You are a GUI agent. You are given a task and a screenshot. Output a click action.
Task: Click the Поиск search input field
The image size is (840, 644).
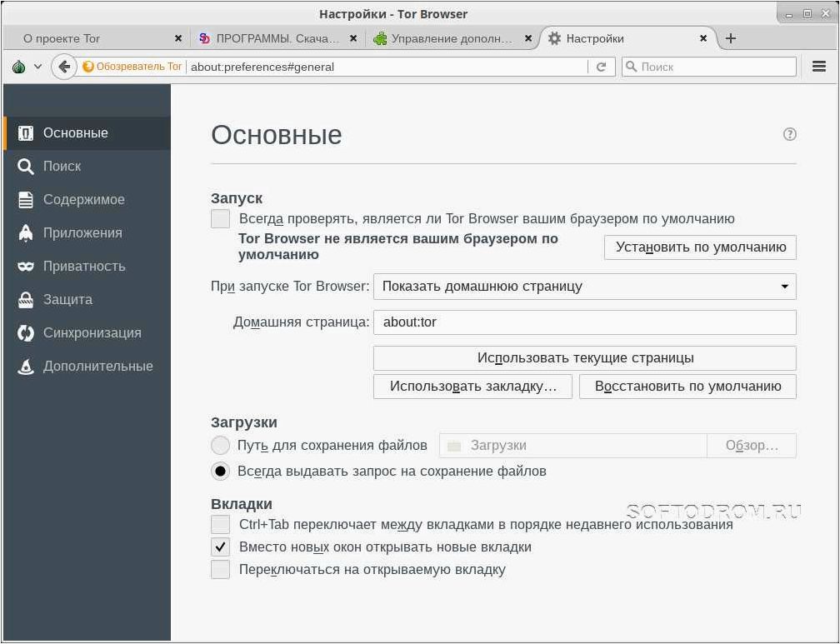pos(708,67)
